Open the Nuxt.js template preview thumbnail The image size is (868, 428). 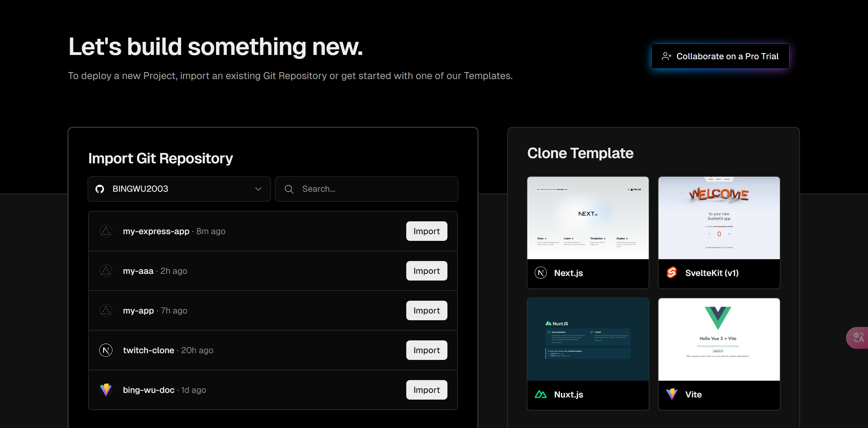point(588,339)
